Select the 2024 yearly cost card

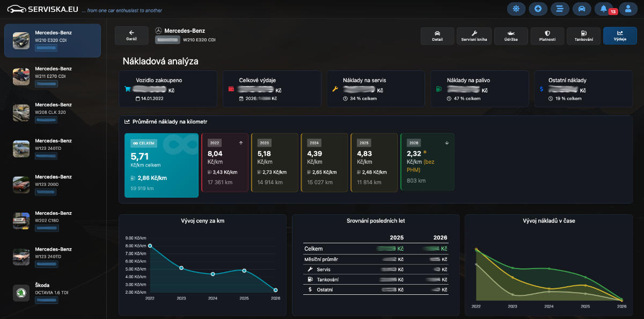324,162
